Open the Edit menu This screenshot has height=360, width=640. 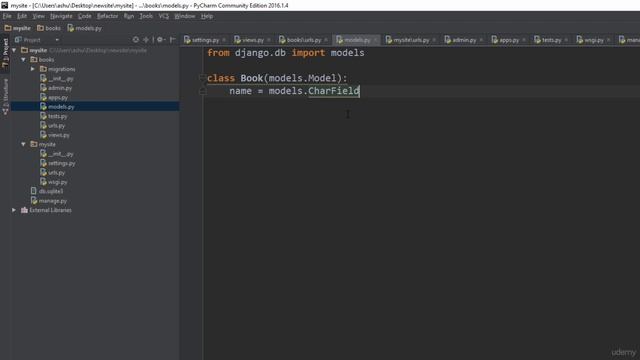coord(22,16)
